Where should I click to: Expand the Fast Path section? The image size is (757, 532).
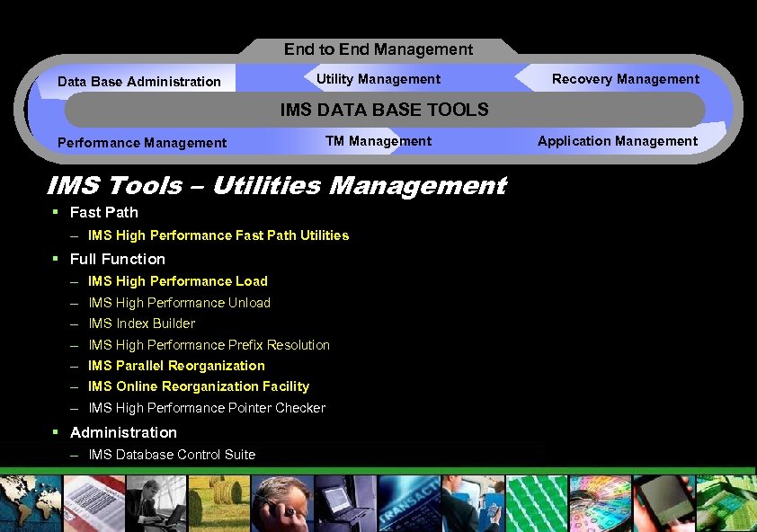pos(104,212)
